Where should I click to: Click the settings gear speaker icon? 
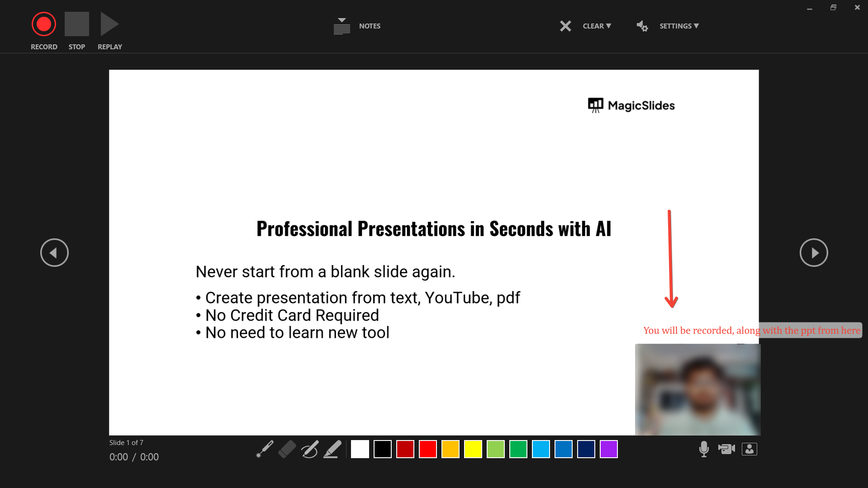coord(642,26)
